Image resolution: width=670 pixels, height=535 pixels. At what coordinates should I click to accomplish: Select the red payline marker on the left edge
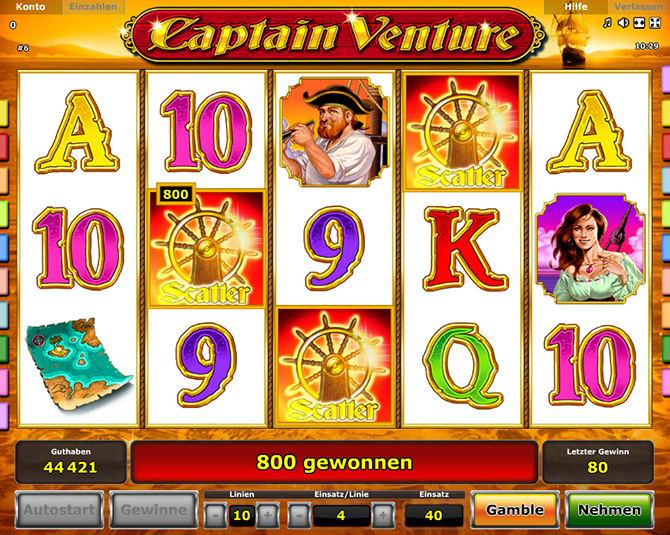click(x=3, y=147)
